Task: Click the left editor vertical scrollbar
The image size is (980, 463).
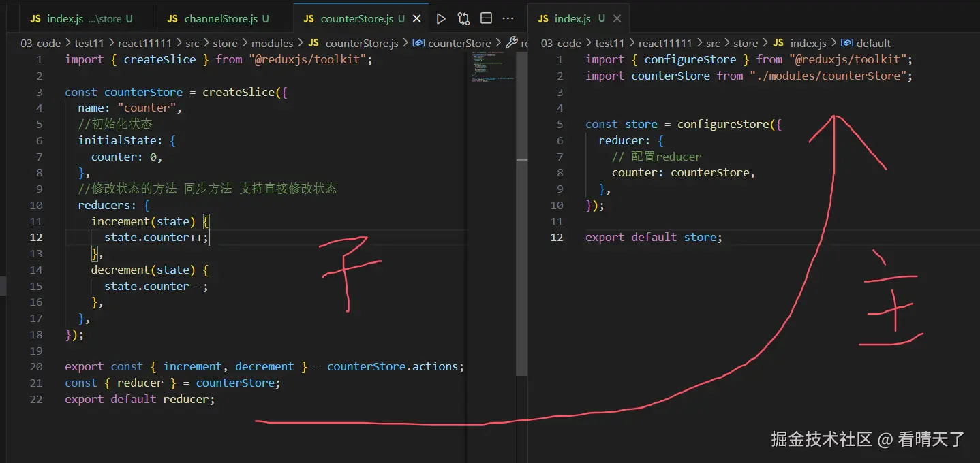Action: [x=522, y=214]
